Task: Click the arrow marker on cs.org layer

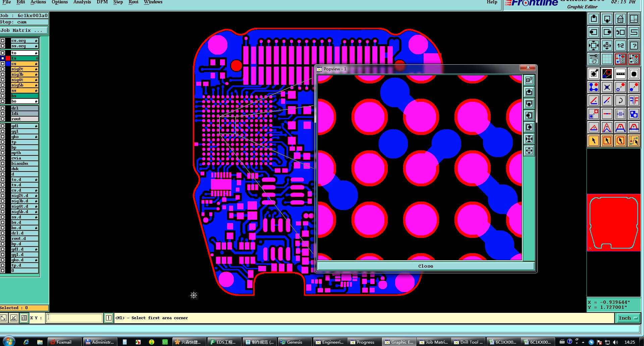Action: click(x=36, y=41)
